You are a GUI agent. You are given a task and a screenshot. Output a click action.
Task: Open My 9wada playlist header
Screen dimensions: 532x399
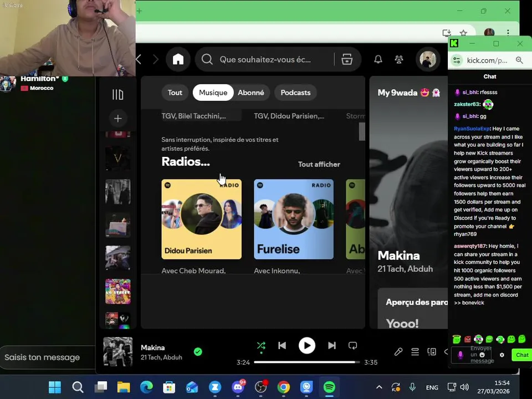[409, 93]
